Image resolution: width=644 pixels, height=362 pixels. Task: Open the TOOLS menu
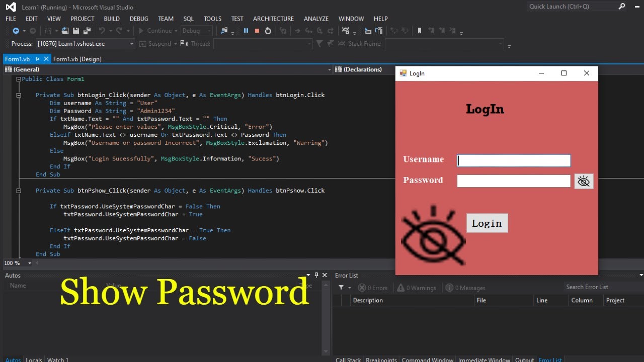[x=212, y=19]
